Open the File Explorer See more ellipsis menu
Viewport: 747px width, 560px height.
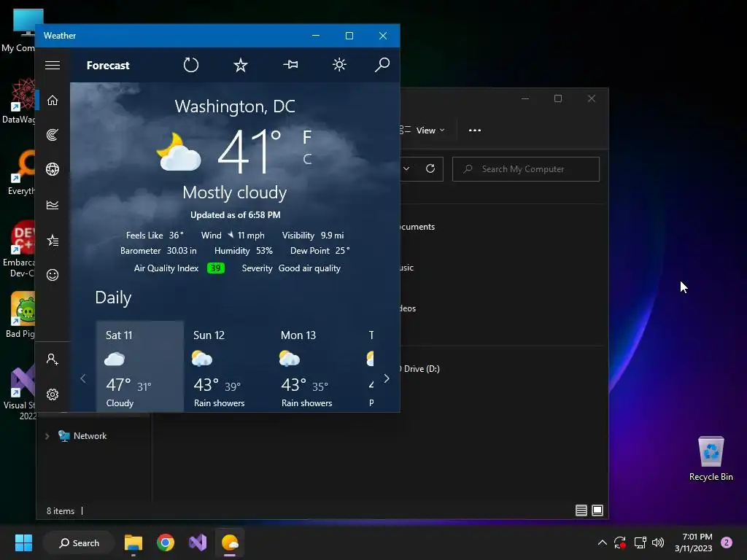point(475,131)
